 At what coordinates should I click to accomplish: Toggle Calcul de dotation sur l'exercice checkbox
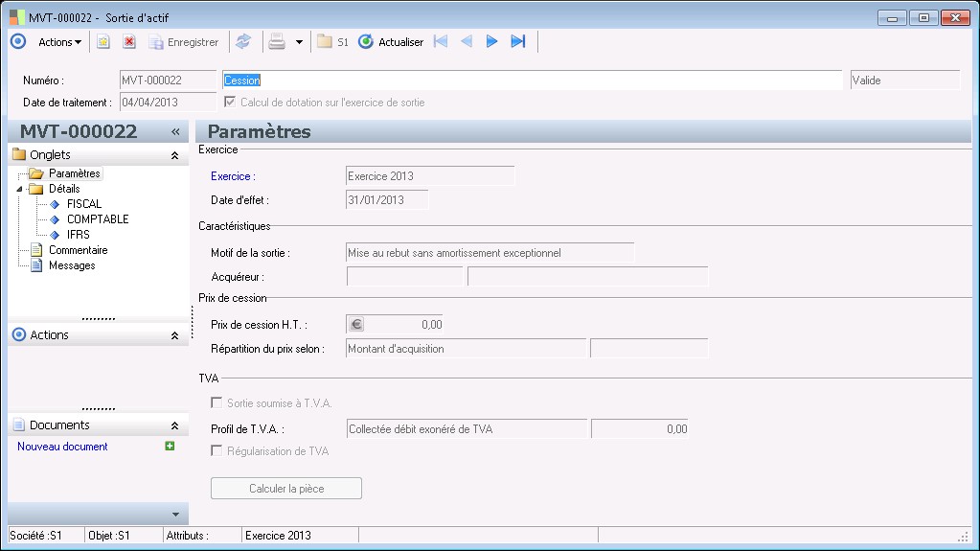click(230, 103)
